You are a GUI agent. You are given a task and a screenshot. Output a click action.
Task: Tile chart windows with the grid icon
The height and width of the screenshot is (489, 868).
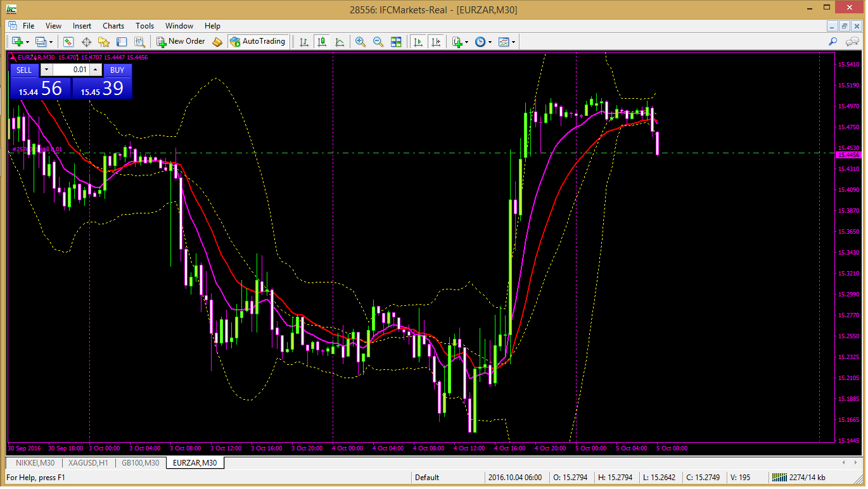pyautogui.click(x=396, y=42)
